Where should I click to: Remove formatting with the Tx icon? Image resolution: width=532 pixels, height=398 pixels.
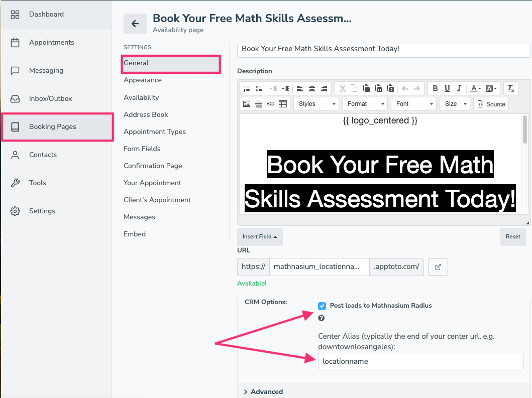[x=510, y=88]
